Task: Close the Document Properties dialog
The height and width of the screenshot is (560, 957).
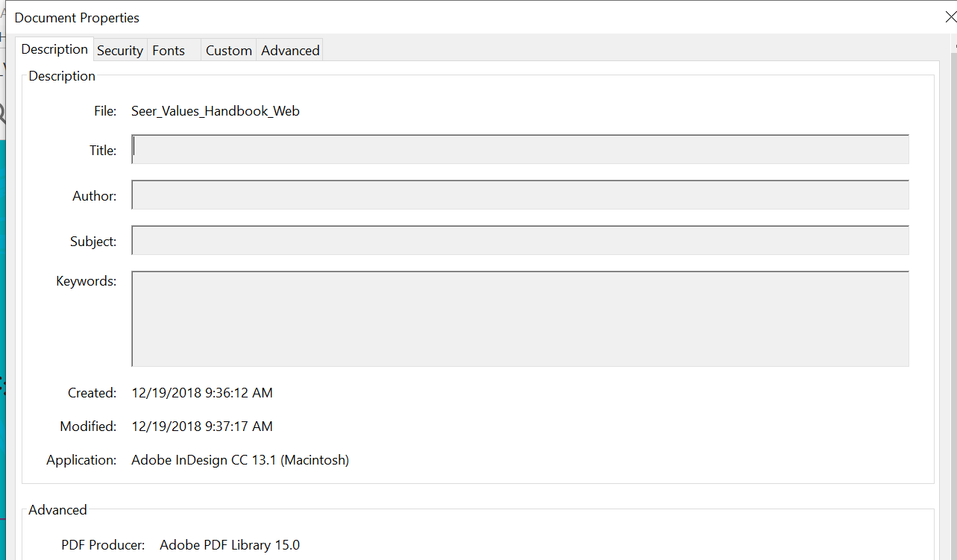Action: (950, 18)
